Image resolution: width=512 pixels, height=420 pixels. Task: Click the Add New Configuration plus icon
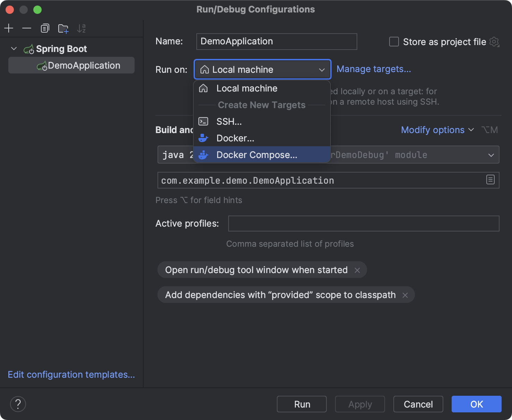(x=9, y=28)
